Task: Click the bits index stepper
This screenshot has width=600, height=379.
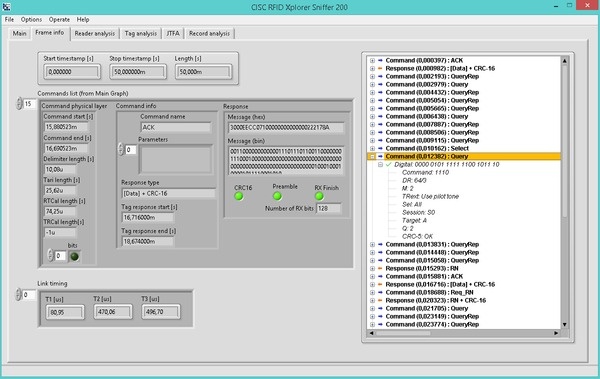Action: [50, 255]
